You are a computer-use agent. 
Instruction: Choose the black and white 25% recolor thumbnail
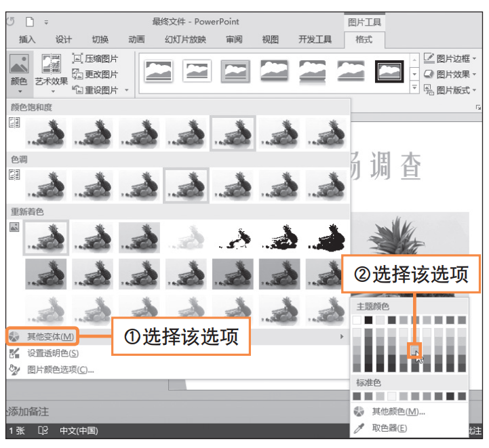(x=233, y=237)
